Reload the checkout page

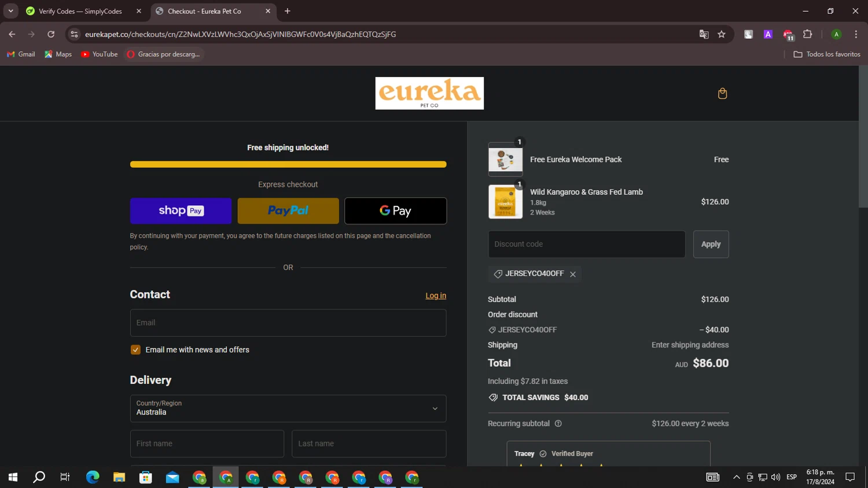51,34
